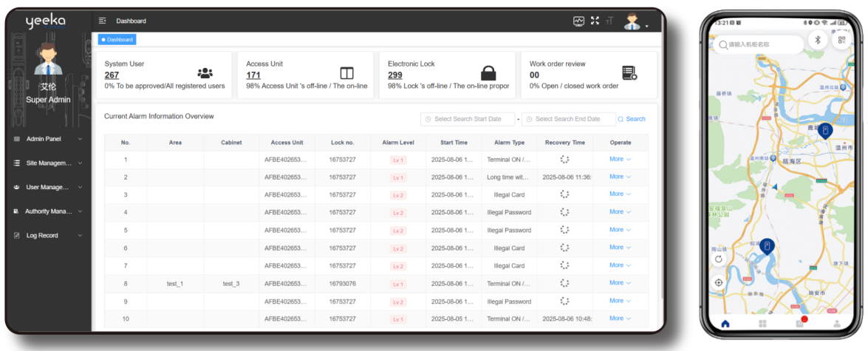Open More dropdown for alarm row 3
Image resolution: width=868 pixels, height=351 pixels.
click(x=620, y=194)
